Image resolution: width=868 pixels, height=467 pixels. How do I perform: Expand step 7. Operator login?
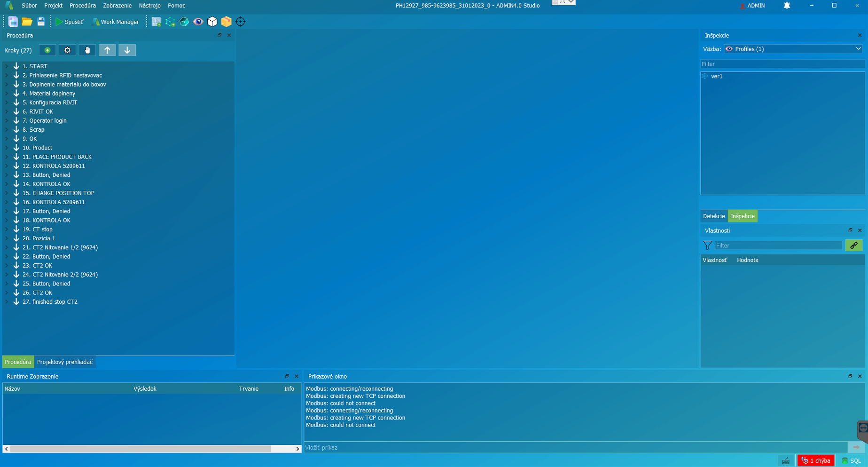[x=7, y=121]
